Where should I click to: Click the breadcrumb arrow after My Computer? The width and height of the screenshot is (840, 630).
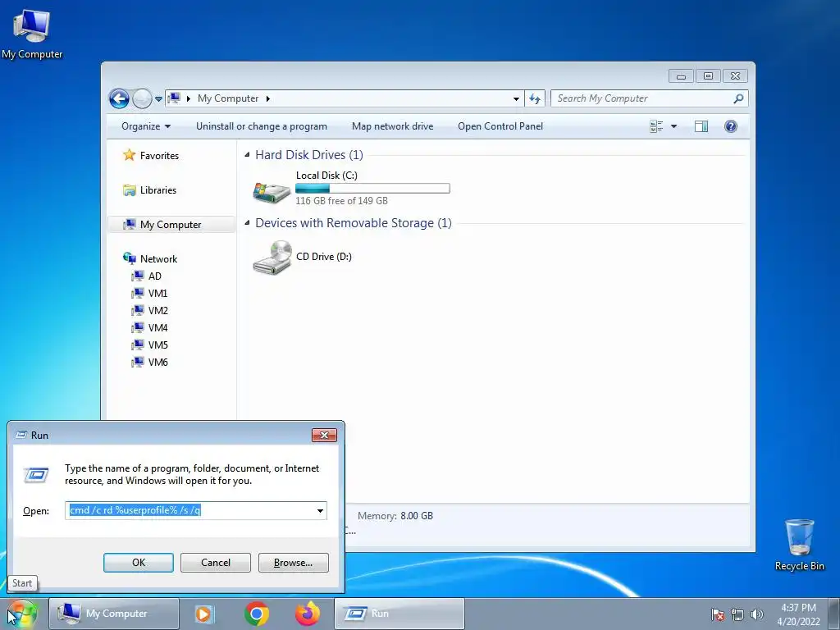[268, 99]
